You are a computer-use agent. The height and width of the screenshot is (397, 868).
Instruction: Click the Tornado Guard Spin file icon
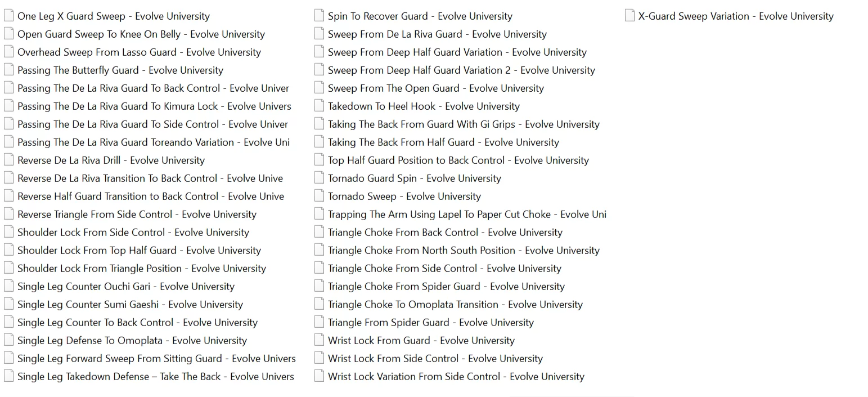(319, 178)
